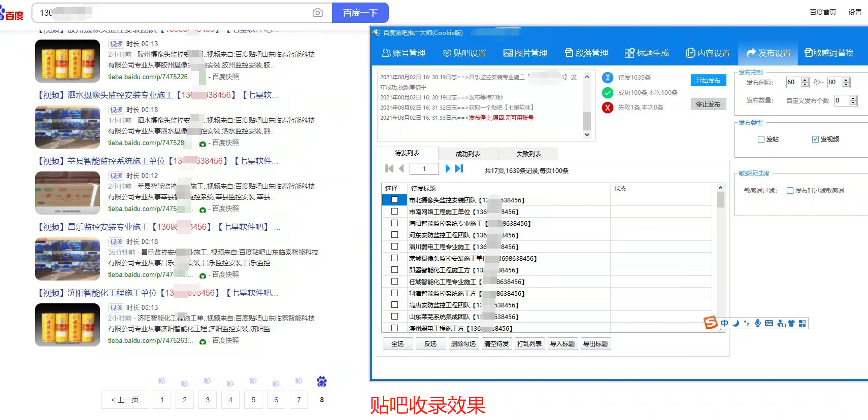
Task: Increase the 自定义发布个数 value
Action: 853,98
